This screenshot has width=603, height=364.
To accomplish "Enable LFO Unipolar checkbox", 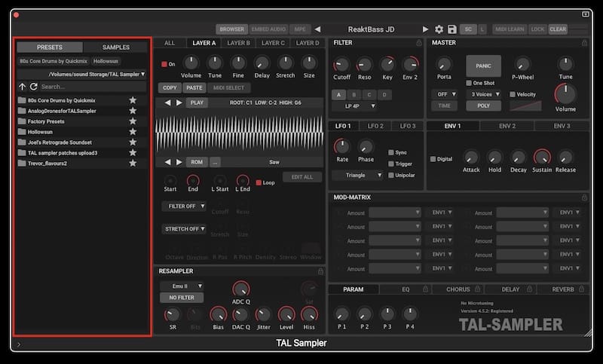I will click(x=390, y=176).
